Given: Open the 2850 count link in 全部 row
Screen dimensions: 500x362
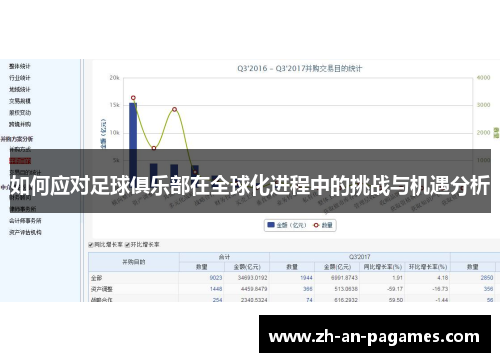Looking at the screenshot, I should tap(487, 278).
